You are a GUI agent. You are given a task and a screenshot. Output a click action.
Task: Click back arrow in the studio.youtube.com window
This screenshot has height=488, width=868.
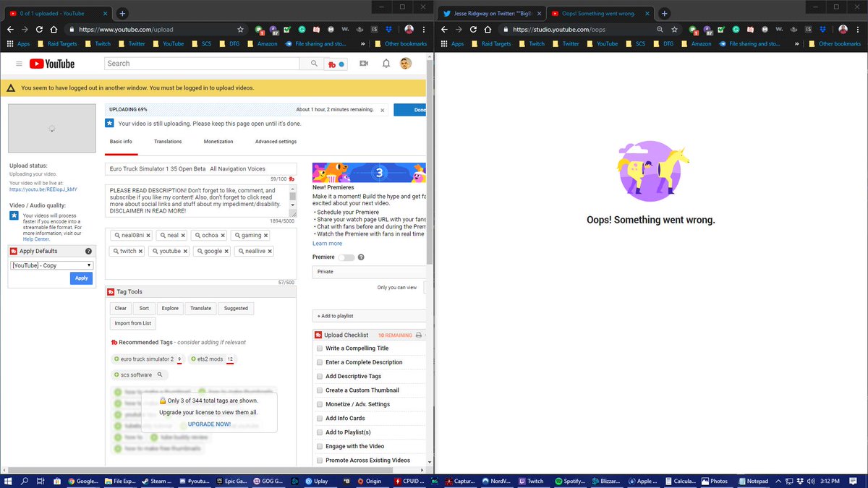445,30
